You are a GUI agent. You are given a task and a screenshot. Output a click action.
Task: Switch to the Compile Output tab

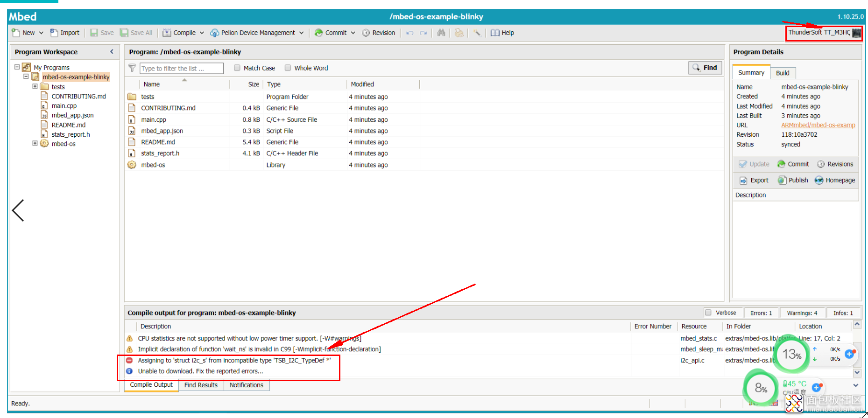click(x=151, y=385)
